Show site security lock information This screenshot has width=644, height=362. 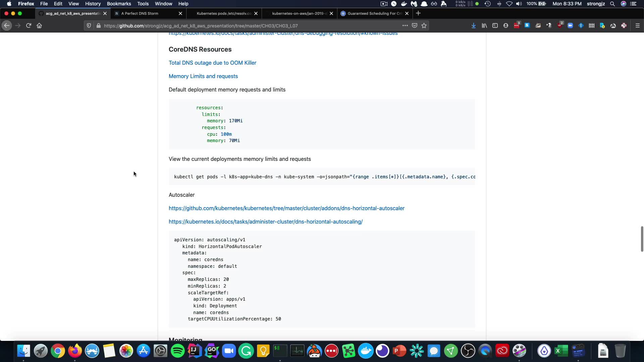(x=98, y=25)
